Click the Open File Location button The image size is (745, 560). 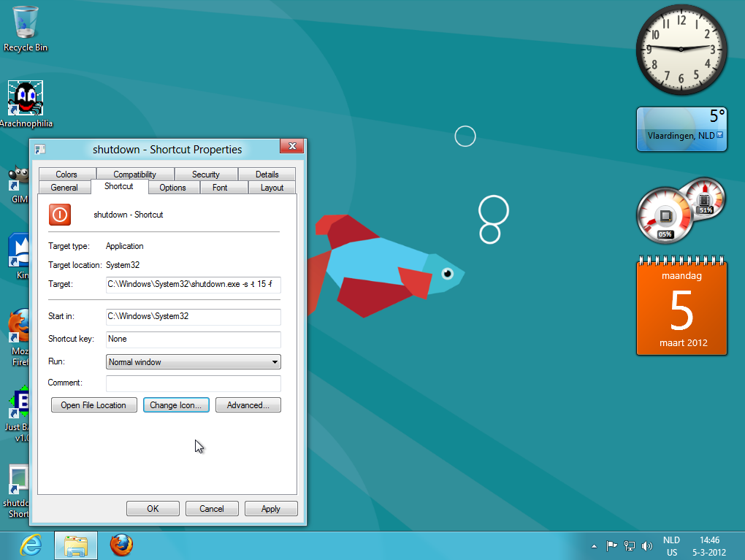[x=94, y=405]
